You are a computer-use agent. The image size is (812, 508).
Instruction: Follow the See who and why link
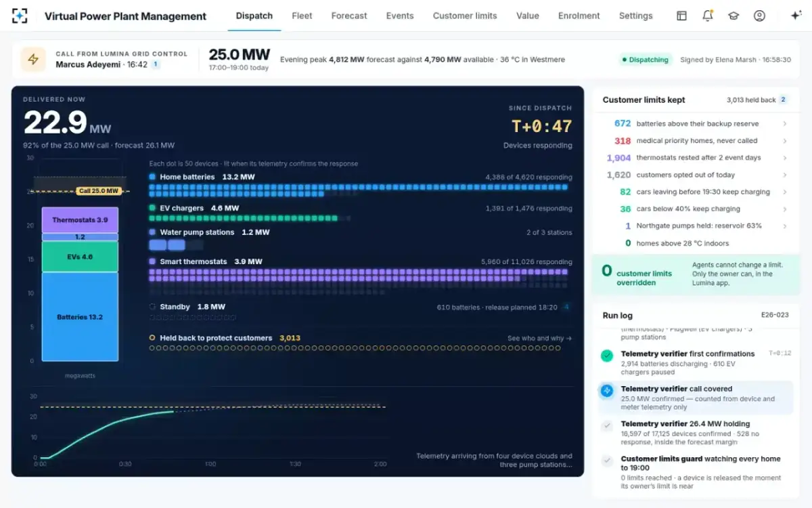(x=539, y=338)
